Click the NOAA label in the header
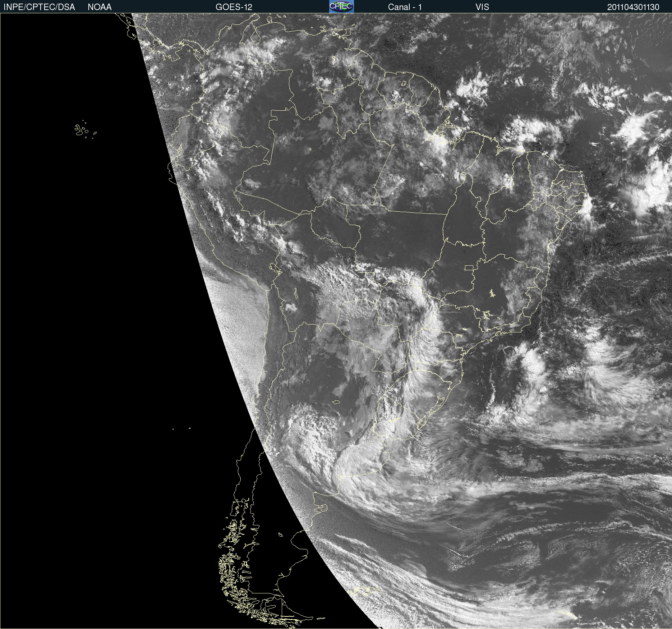 tap(100, 7)
